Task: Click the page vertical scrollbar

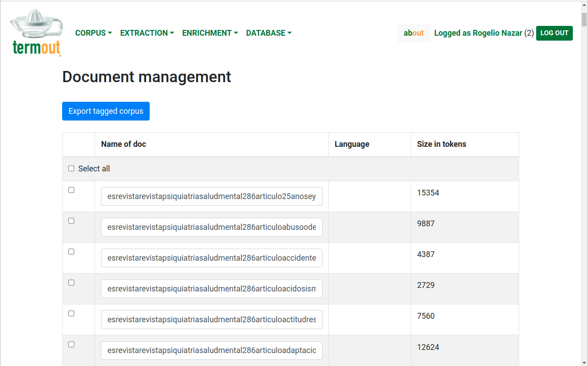Action: pyautogui.click(x=584, y=179)
